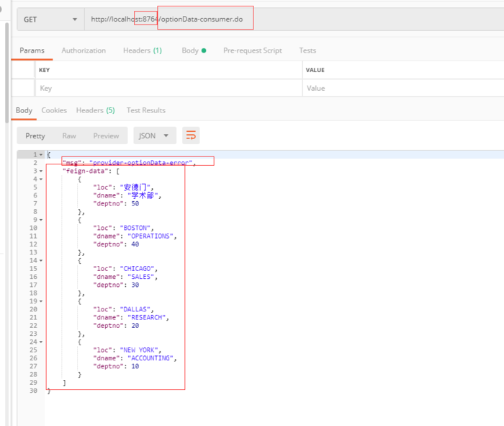Viewport: 504px width, 426px height.
Task: Open the JSON format dropdown
Action: pos(155,136)
